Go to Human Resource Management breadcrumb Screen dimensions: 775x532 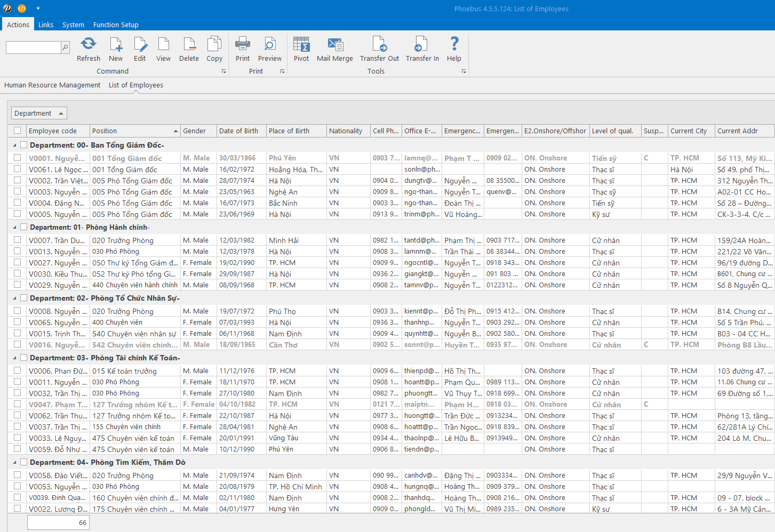pos(52,85)
